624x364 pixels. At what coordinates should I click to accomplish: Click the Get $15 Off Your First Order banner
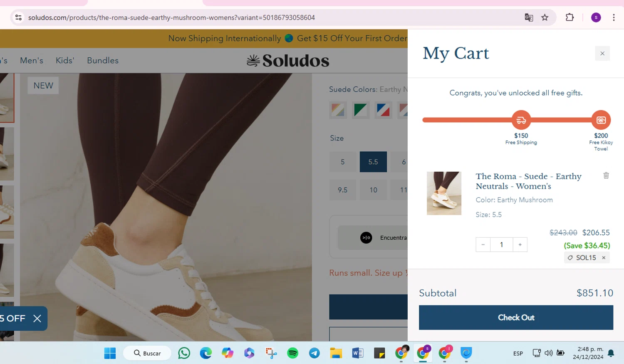(x=352, y=38)
